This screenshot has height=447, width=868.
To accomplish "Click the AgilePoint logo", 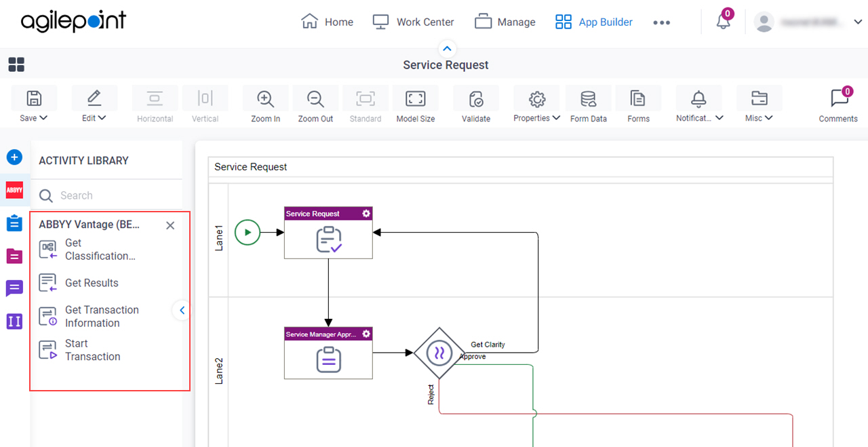I will coord(73,21).
